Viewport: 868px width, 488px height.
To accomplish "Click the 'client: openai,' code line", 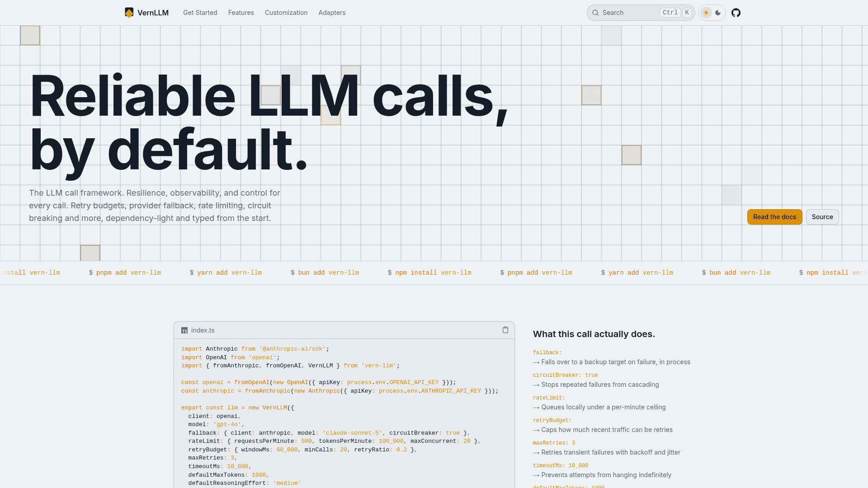I will [x=215, y=416].
